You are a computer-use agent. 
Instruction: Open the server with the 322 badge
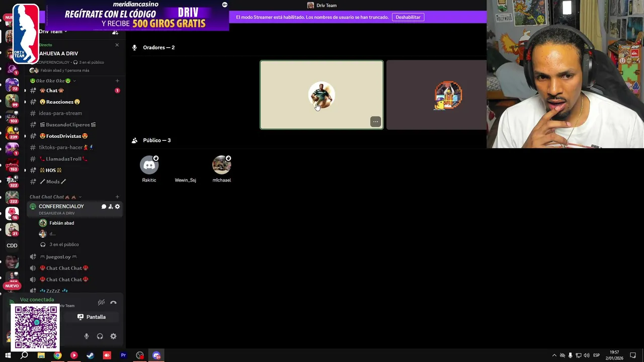[x=12, y=181]
